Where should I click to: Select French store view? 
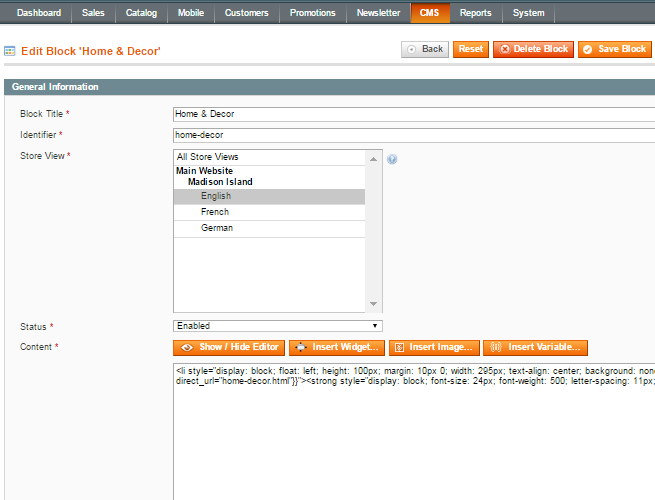pyautogui.click(x=215, y=212)
